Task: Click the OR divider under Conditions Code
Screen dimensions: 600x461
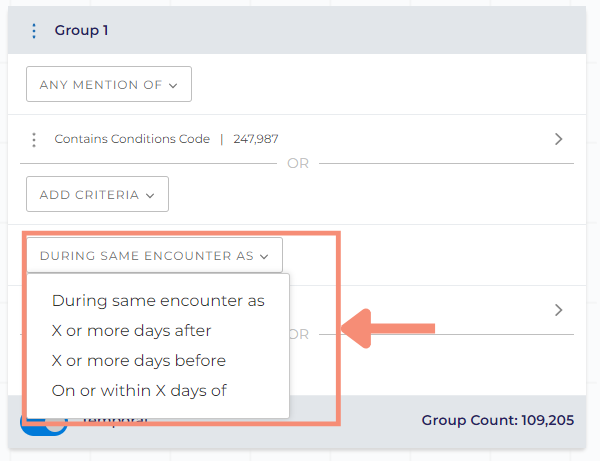Action: click(298, 163)
